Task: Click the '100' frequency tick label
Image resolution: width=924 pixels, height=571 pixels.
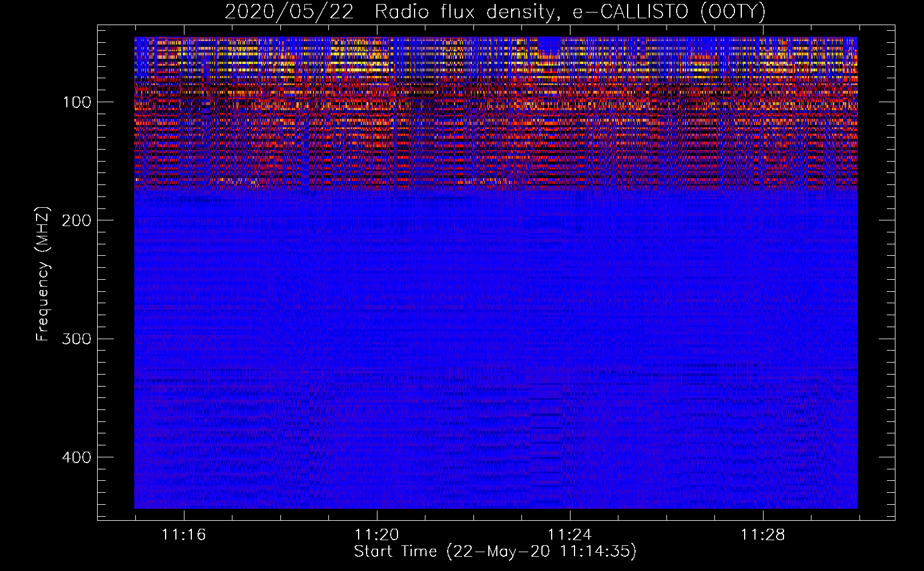Action: (77, 102)
